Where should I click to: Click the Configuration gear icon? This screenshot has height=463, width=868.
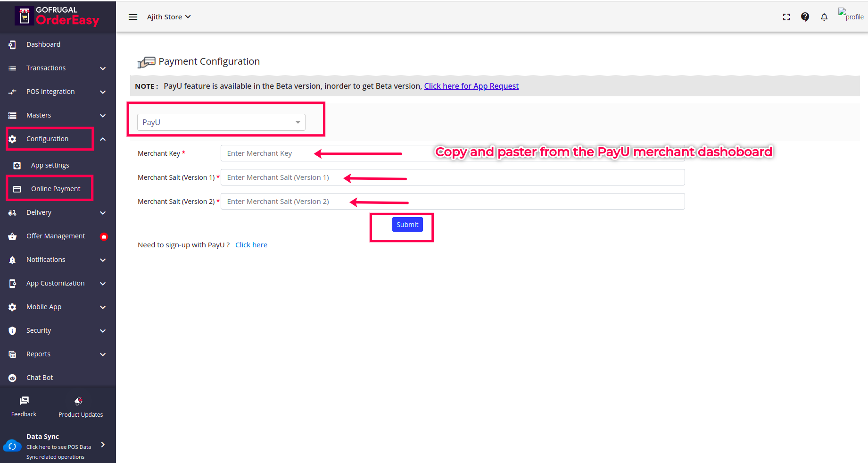tap(12, 139)
